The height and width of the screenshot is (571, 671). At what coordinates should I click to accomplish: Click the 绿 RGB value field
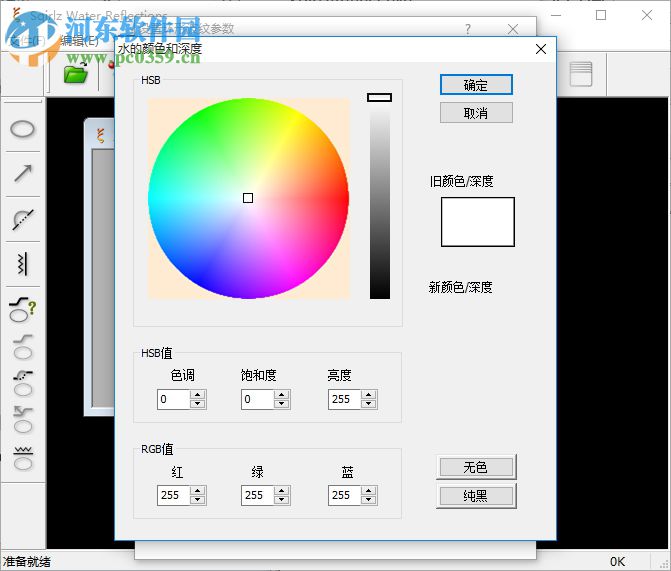[x=257, y=495]
